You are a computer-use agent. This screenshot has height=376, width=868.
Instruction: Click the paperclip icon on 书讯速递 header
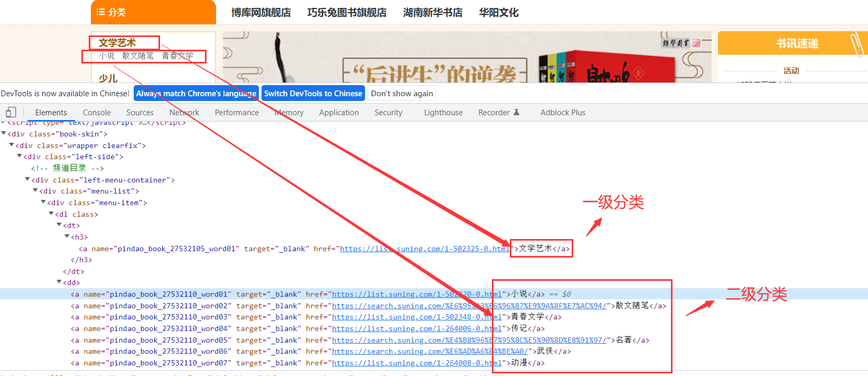[855, 43]
